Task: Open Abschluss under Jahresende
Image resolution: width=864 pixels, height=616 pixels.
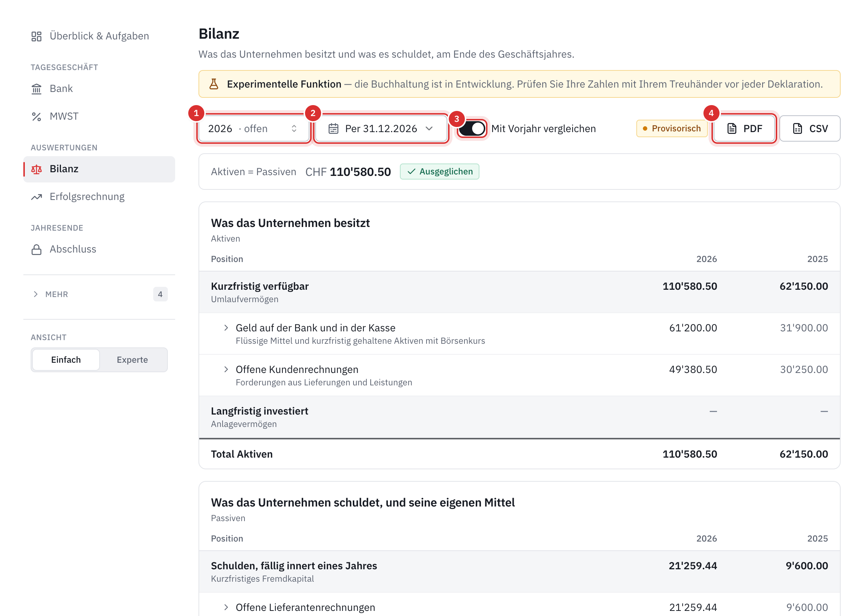Action: 99,250
